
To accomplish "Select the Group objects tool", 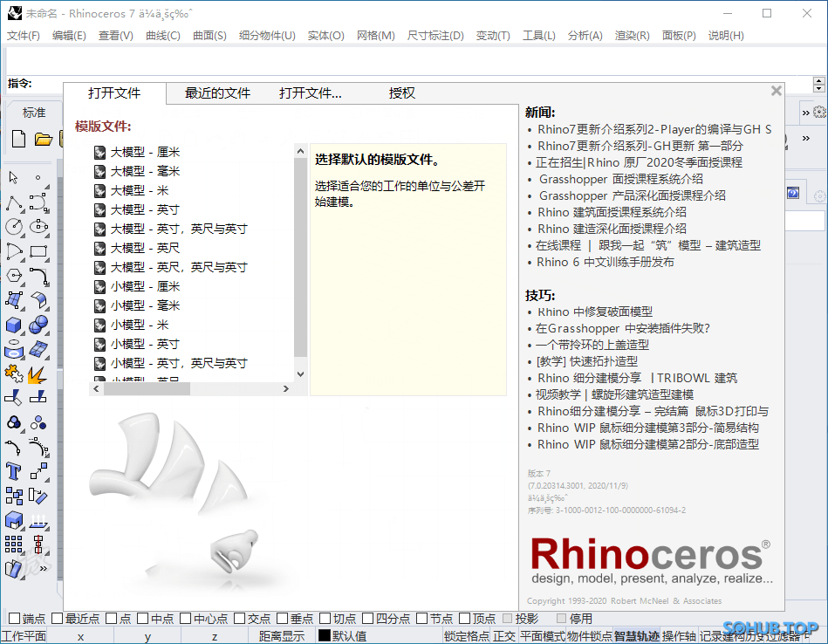I will [x=14, y=422].
